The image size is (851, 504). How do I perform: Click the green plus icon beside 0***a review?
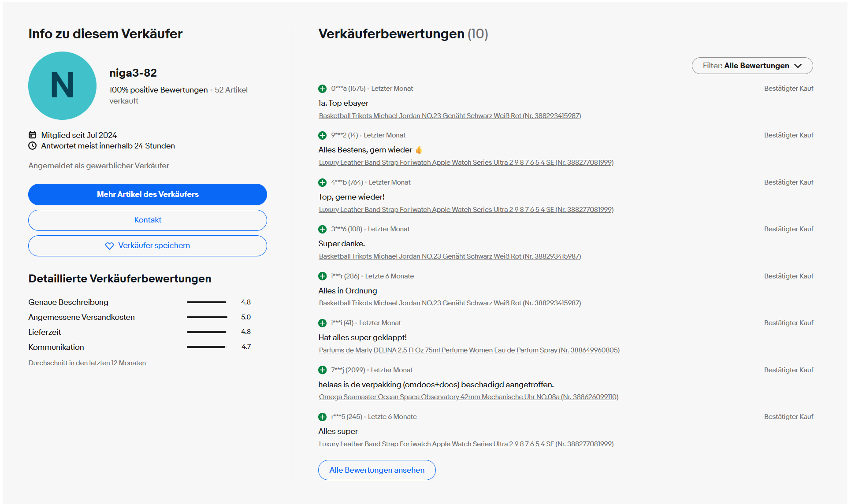323,89
